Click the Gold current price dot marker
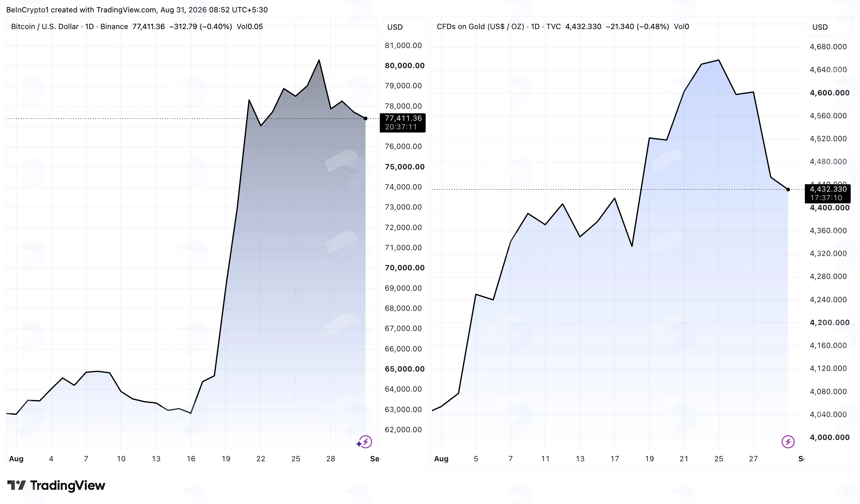Viewport: 860px width, 504px height. (788, 189)
